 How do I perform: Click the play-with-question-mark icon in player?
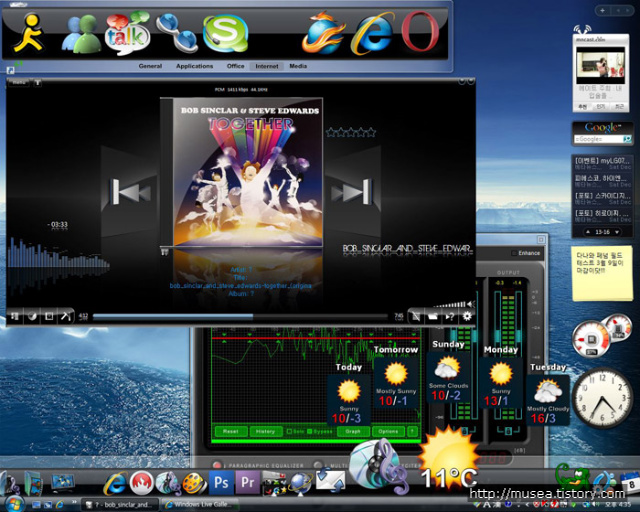[x=450, y=316]
